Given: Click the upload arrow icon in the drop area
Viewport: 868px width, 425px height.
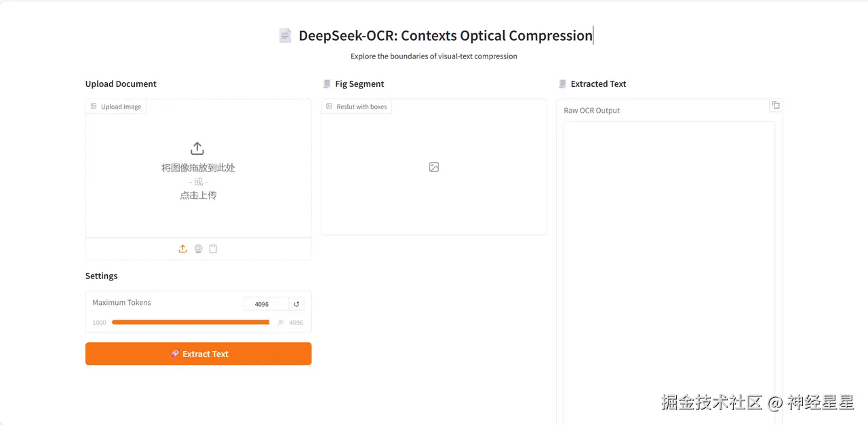Looking at the screenshot, I should (x=197, y=148).
